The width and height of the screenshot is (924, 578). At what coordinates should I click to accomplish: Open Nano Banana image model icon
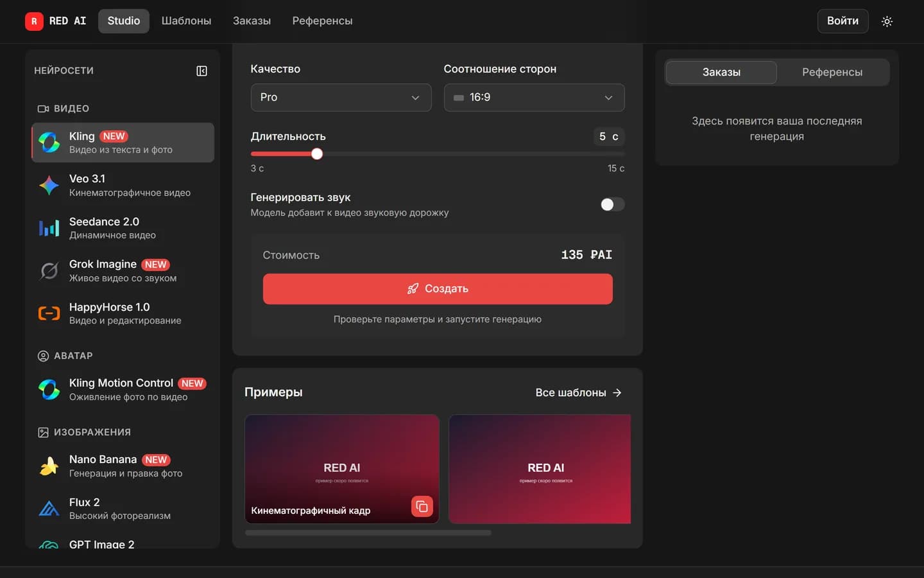(x=49, y=466)
